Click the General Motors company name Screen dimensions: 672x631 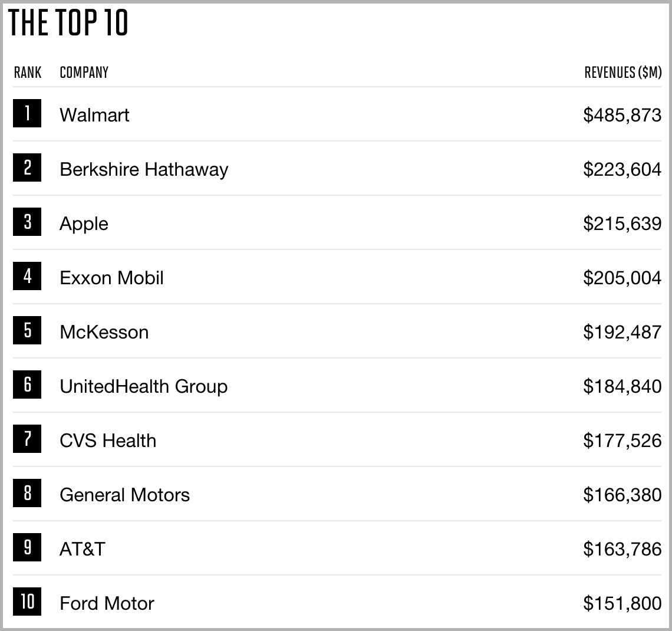point(125,495)
